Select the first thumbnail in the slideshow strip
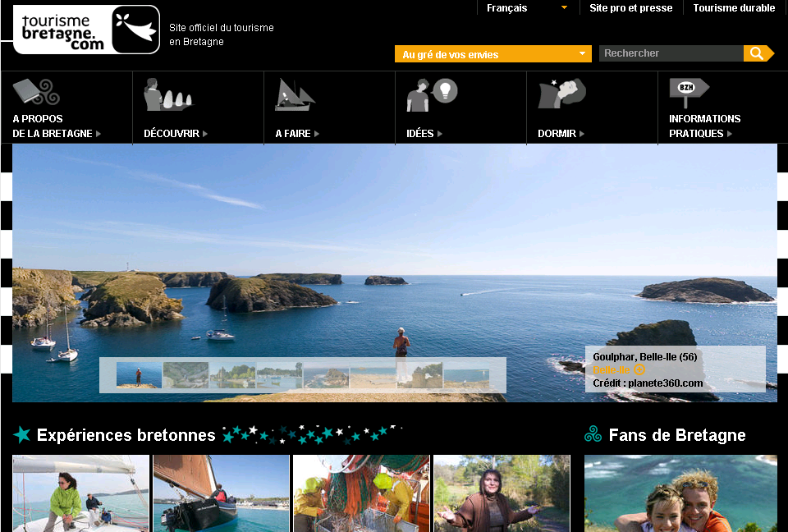Image resolution: width=788 pixels, height=532 pixels. [139, 375]
